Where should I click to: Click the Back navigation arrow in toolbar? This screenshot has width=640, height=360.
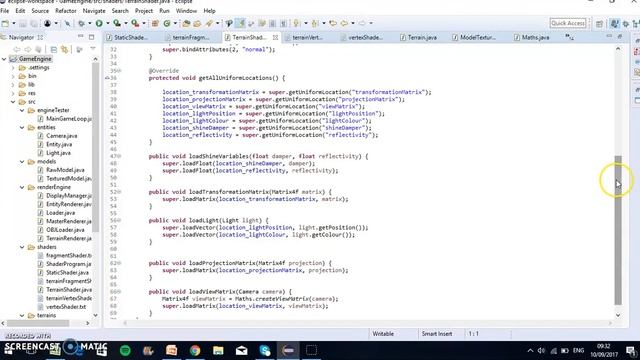[344, 23]
